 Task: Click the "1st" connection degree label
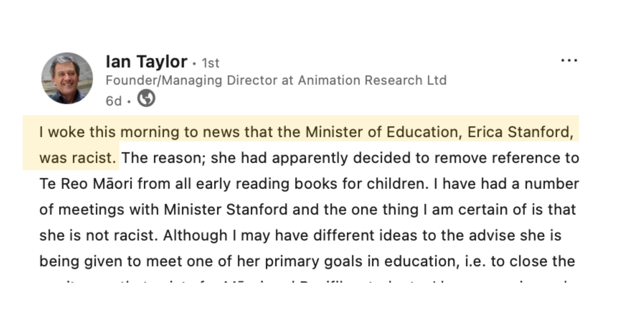point(210,63)
